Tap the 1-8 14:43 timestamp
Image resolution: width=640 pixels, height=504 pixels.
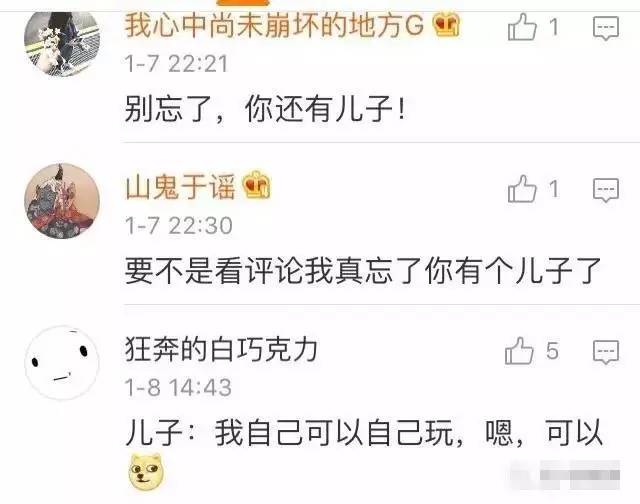coord(178,387)
